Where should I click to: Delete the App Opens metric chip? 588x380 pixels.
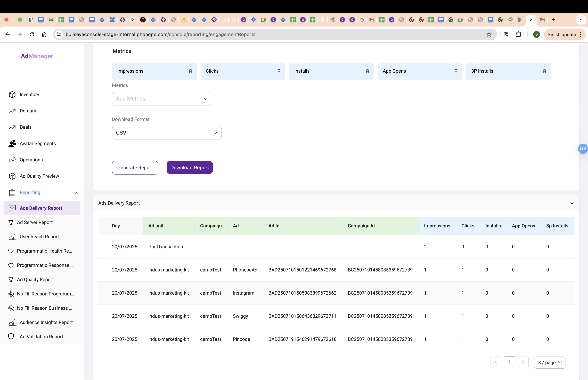click(x=456, y=71)
